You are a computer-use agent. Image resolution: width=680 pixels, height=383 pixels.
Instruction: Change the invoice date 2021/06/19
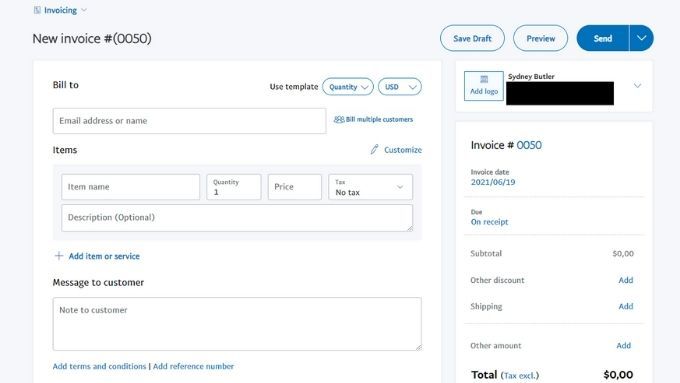point(493,182)
